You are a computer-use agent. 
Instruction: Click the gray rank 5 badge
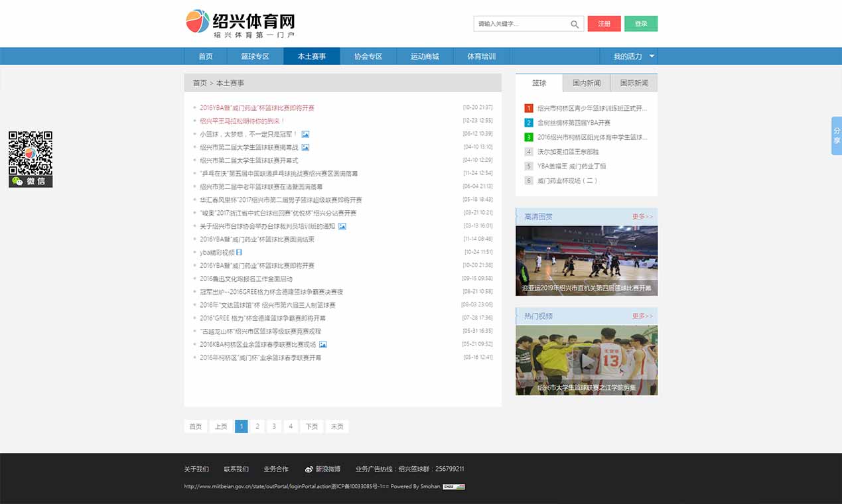point(529,166)
